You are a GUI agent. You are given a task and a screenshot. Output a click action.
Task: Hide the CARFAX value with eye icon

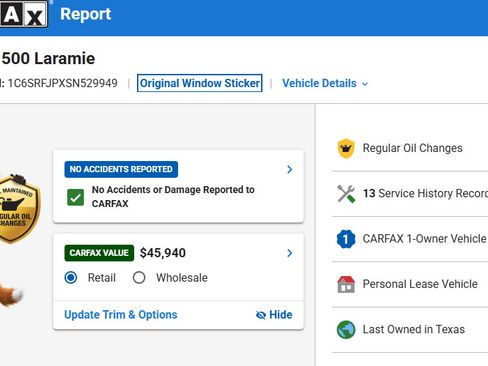[x=274, y=315]
